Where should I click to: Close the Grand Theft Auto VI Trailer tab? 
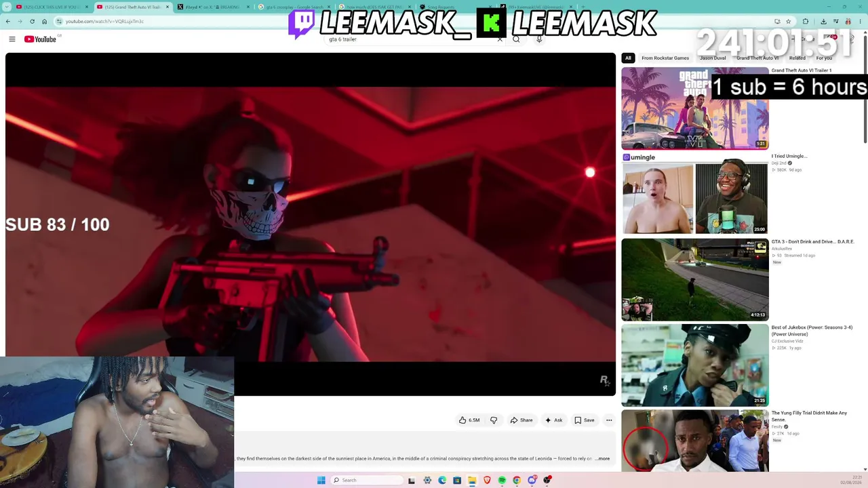coord(167,7)
